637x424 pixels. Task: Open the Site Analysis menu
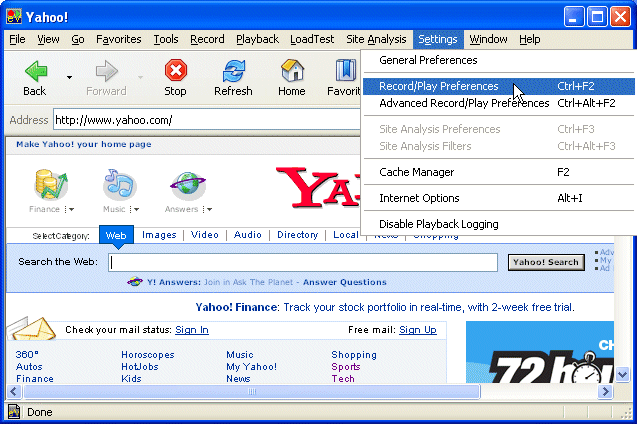click(x=376, y=39)
